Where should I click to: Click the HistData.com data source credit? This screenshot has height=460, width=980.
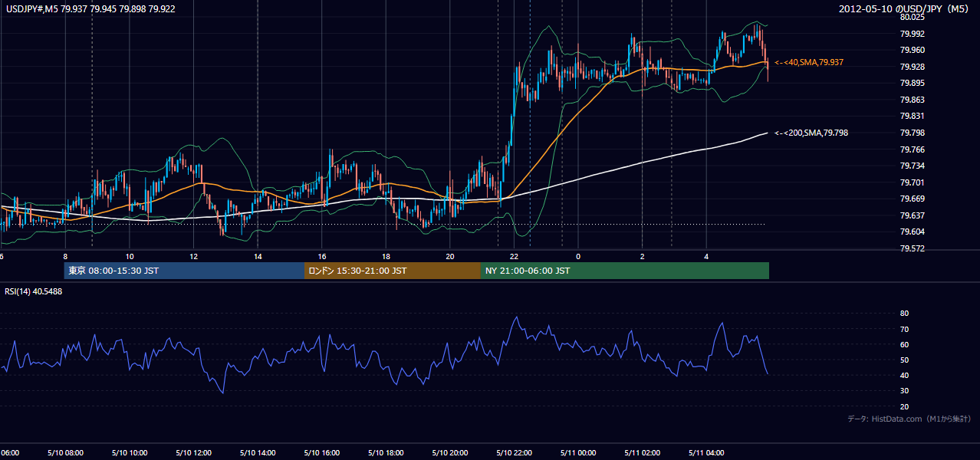coord(909,419)
